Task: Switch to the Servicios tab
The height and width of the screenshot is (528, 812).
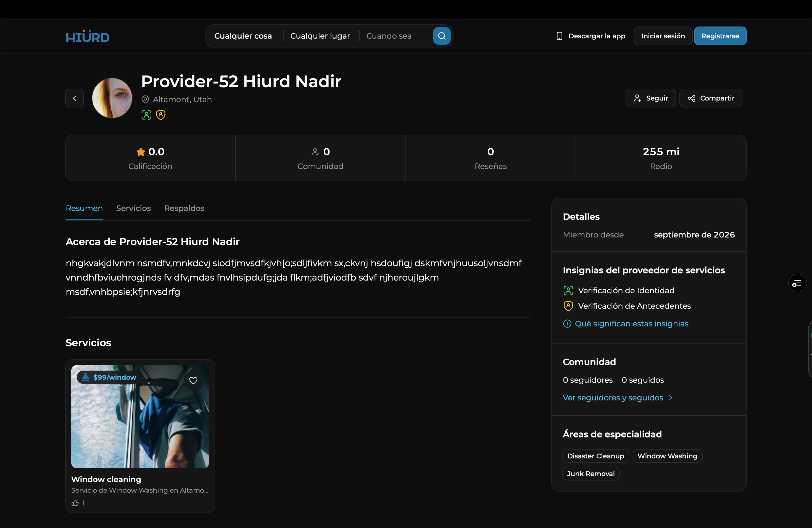Action: click(x=133, y=208)
